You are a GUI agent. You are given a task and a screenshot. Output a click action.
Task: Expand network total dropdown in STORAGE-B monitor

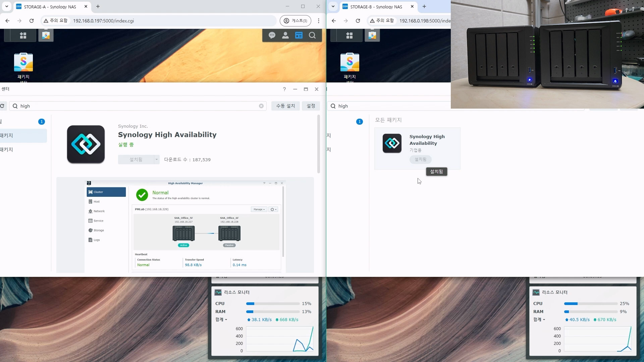click(x=539, y=320)
